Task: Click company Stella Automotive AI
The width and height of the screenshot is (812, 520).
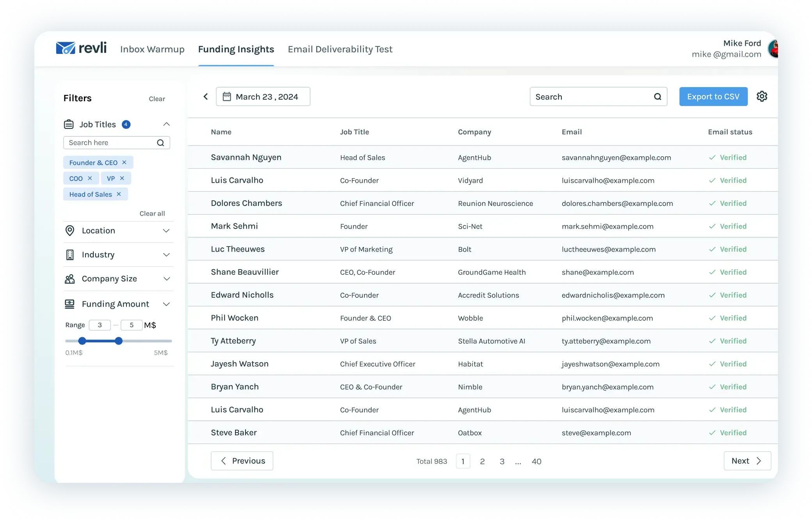Action: (x=491, y=341)
